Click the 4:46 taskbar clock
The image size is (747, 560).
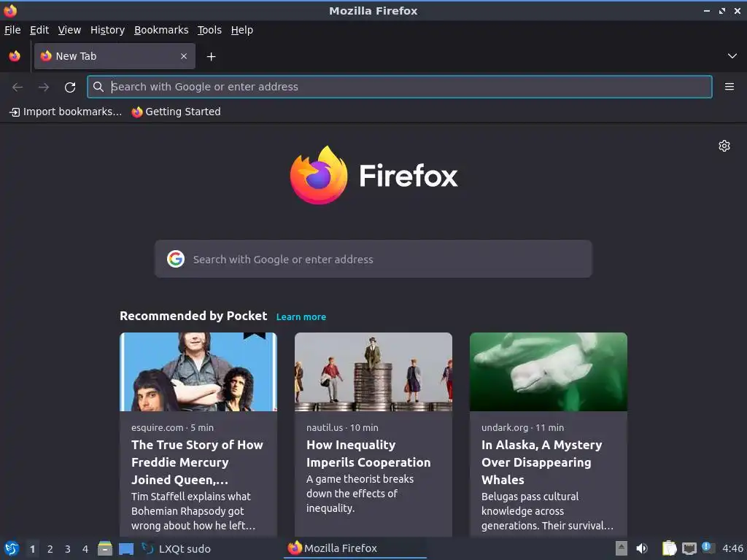[x=732, y=548]
